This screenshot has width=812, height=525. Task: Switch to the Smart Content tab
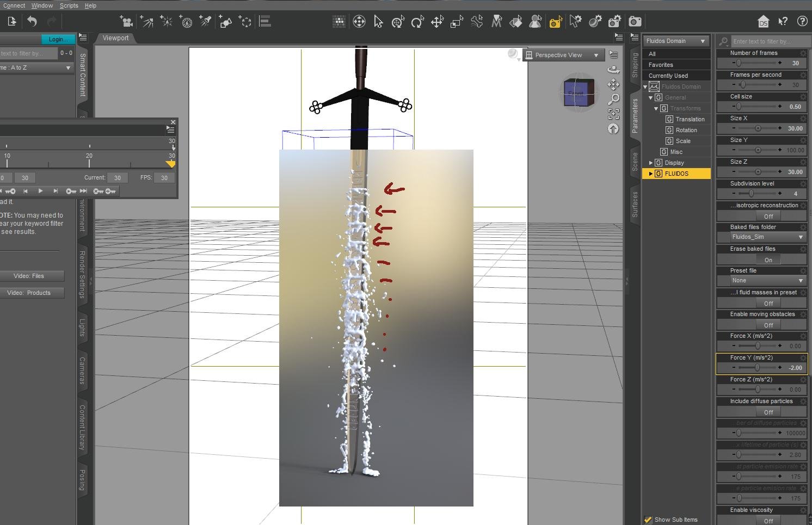pyautogui.click(x=82, y=75)
